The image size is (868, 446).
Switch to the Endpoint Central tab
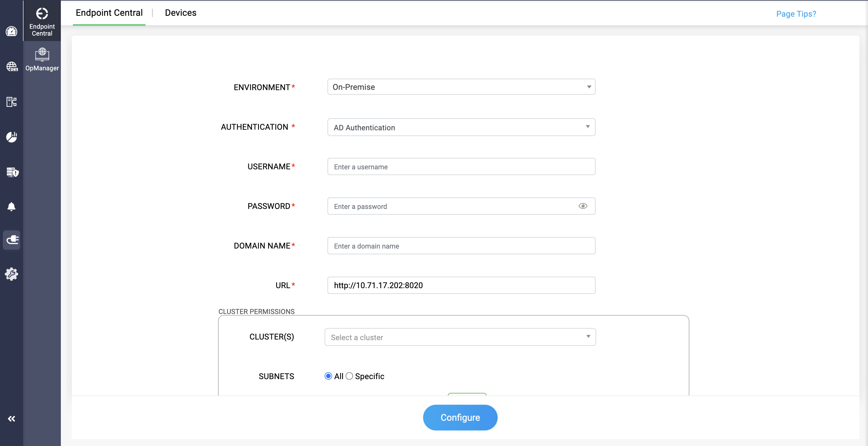point(109,13)
